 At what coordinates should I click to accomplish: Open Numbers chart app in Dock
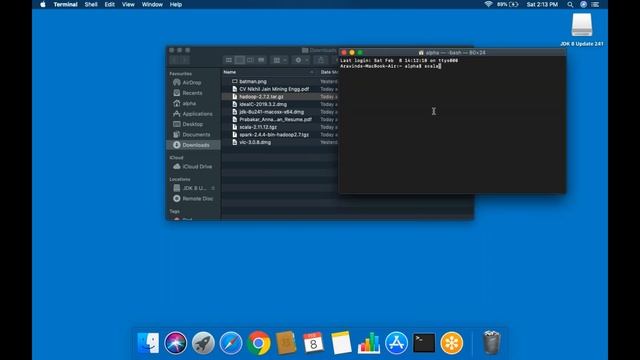369,343
